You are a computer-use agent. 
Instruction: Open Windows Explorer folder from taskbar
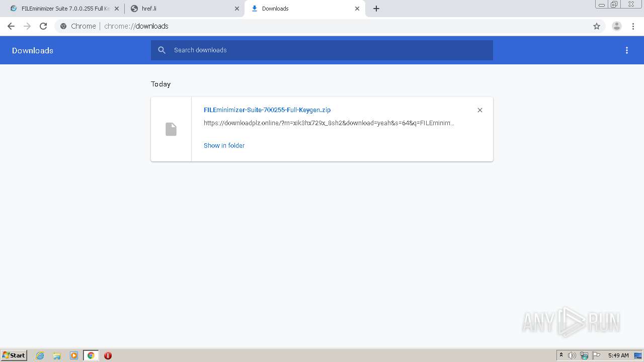point(57,355)
